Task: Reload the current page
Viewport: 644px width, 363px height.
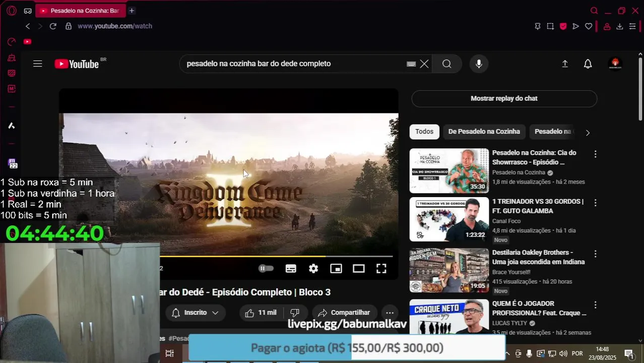Action: point(53,26)
